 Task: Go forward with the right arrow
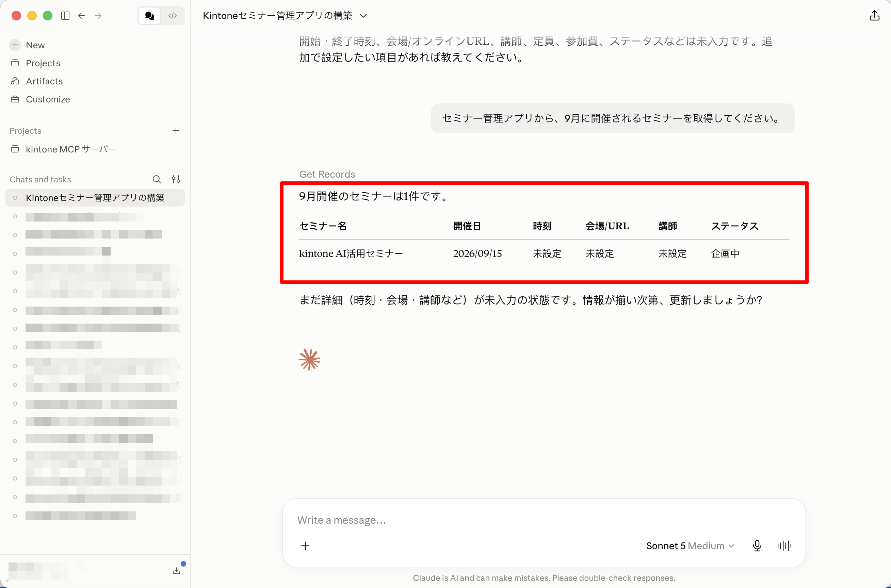tap(98, 15)
